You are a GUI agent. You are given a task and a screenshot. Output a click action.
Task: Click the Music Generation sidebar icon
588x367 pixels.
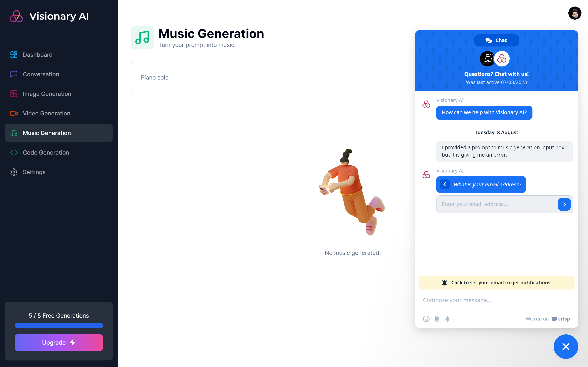click(x=13, y=133)
